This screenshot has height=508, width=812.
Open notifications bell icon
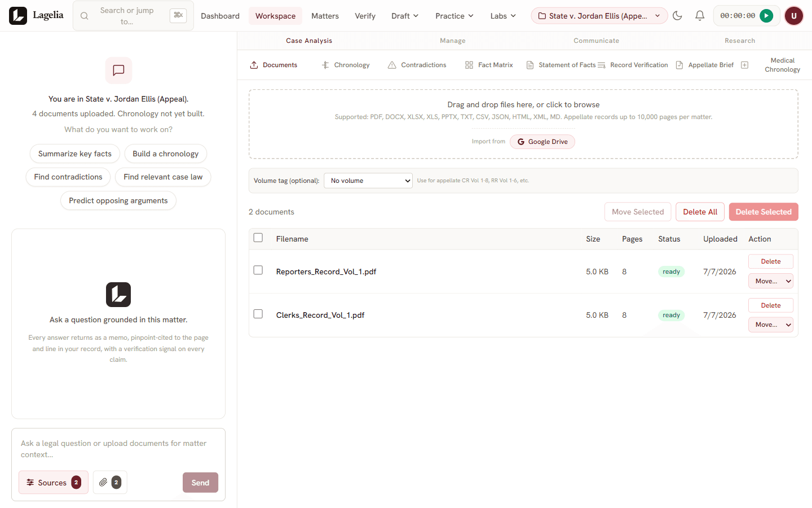700,16
